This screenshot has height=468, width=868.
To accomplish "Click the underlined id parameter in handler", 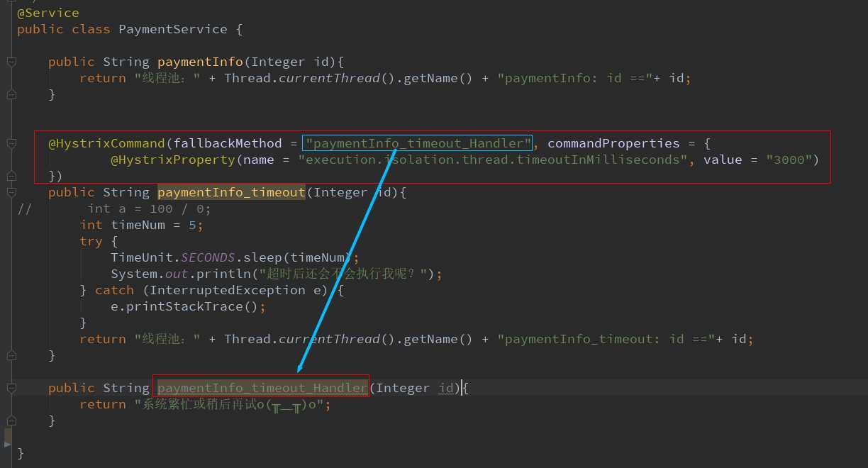I will [x=446, y=388].
